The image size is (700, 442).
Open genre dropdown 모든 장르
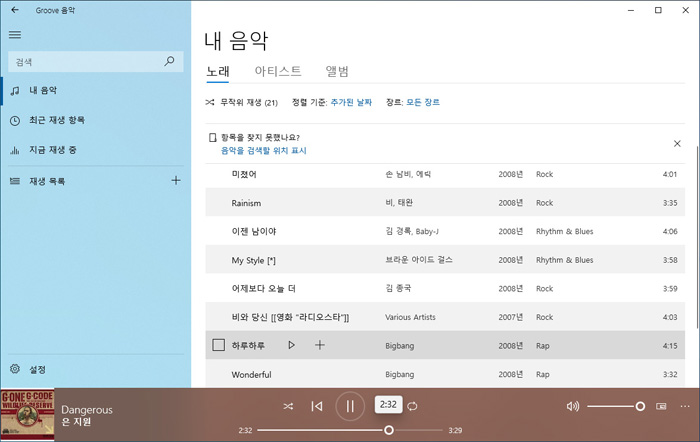[423, 102]
